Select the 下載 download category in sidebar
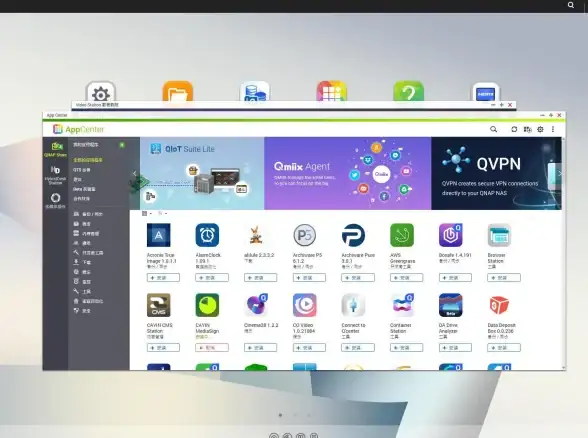Image resolution: width=588 pixels, height=438 pixels. coord(82,262)
